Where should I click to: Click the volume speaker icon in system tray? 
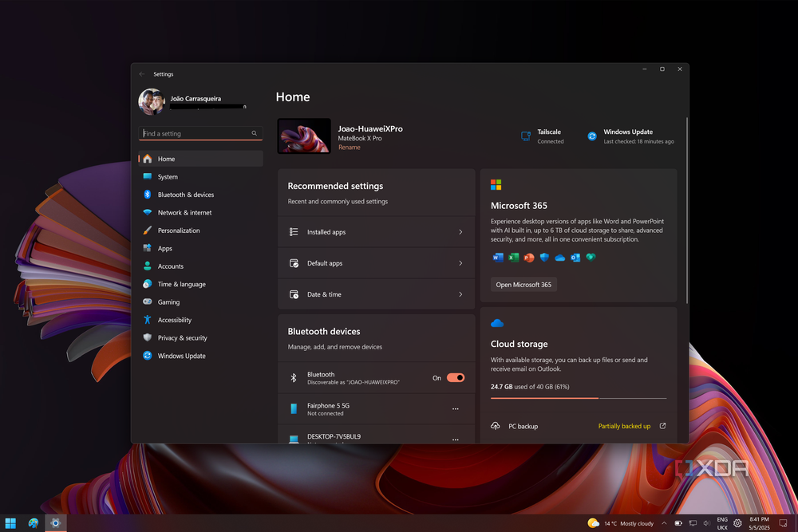point(706,523)
